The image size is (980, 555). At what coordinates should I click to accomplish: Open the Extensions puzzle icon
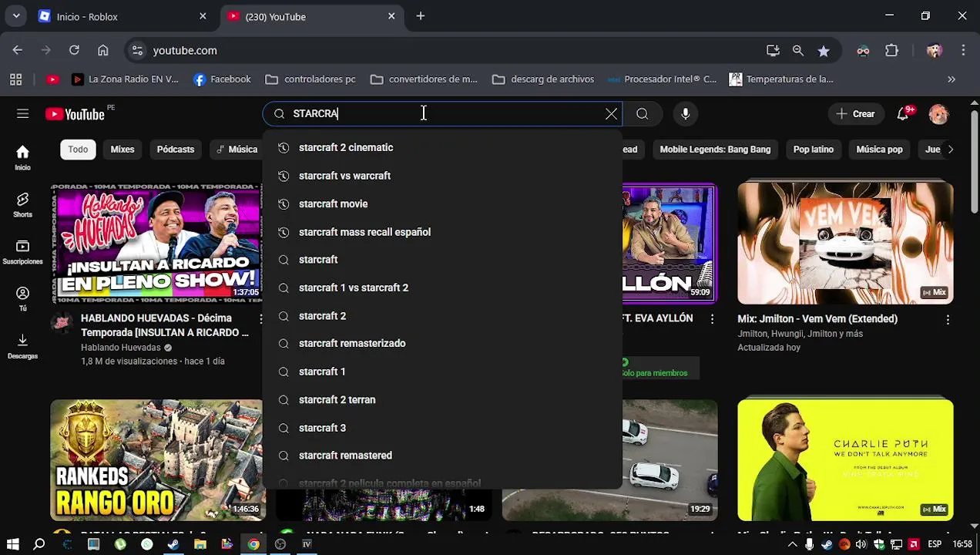(891, 50)
